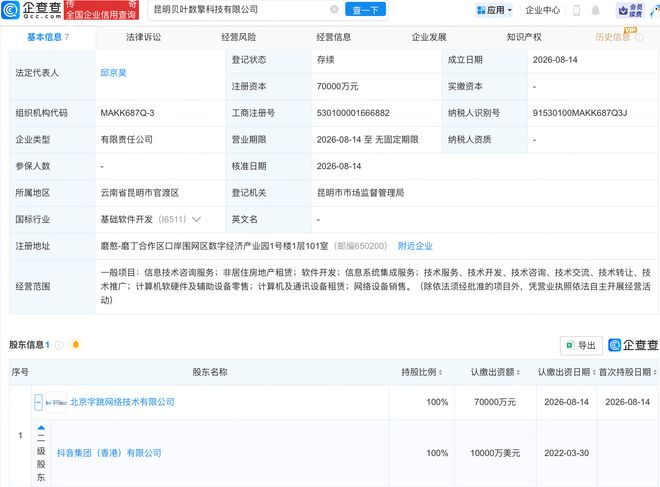
Task: Open the 经营信息 tab
Action: (334, 37)
